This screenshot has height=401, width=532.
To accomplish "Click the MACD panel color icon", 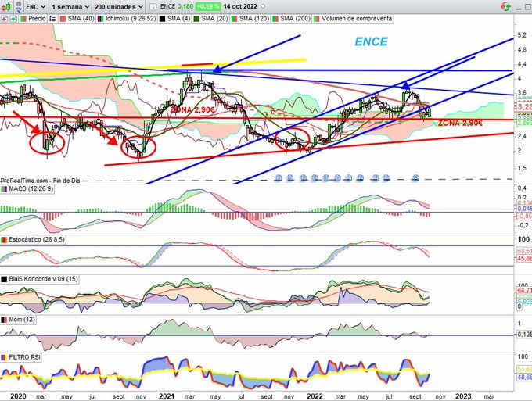I will [x=4, y=189].
